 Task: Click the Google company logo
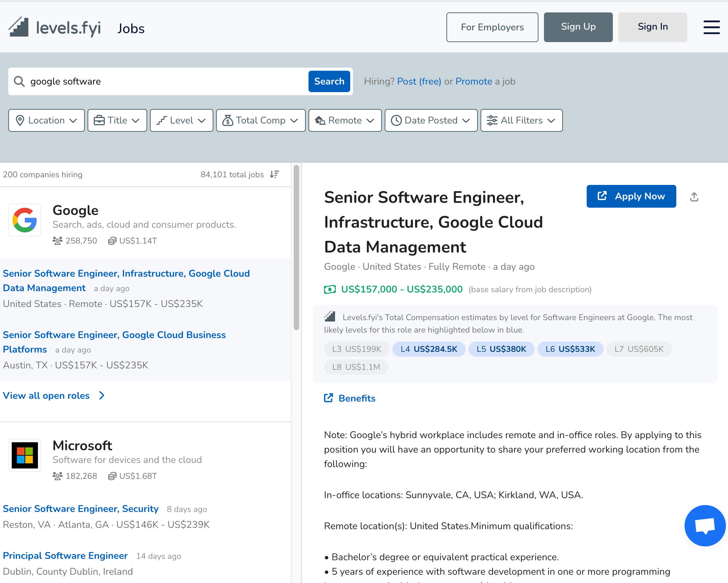point(24,220)
